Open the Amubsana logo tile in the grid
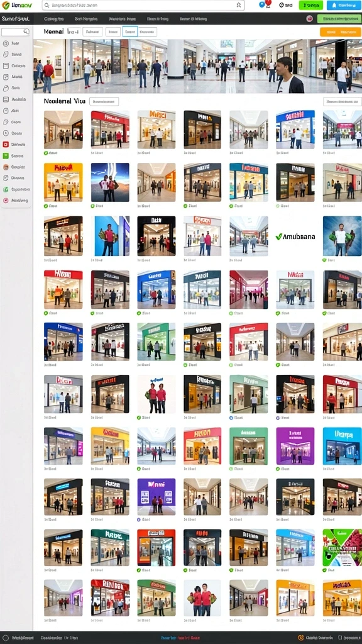Image resolution: width=362 pixels, height=644 pixels. (x=295, y=236)
